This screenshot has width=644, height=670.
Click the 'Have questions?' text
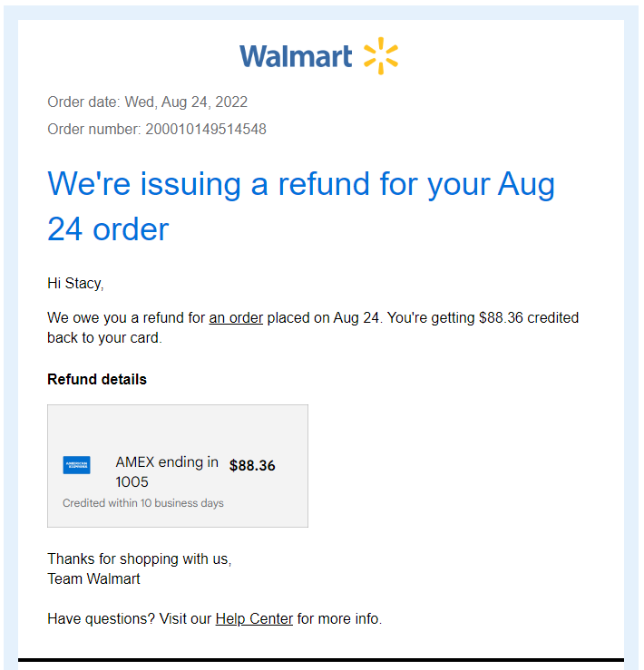click(x=101, y=618)
